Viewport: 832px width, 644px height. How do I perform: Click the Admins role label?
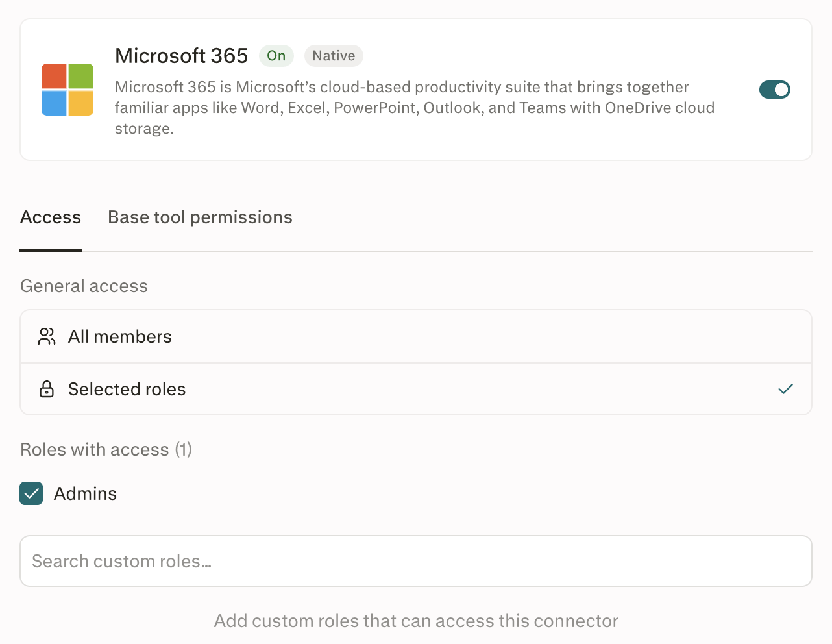(x=85, y=494)
